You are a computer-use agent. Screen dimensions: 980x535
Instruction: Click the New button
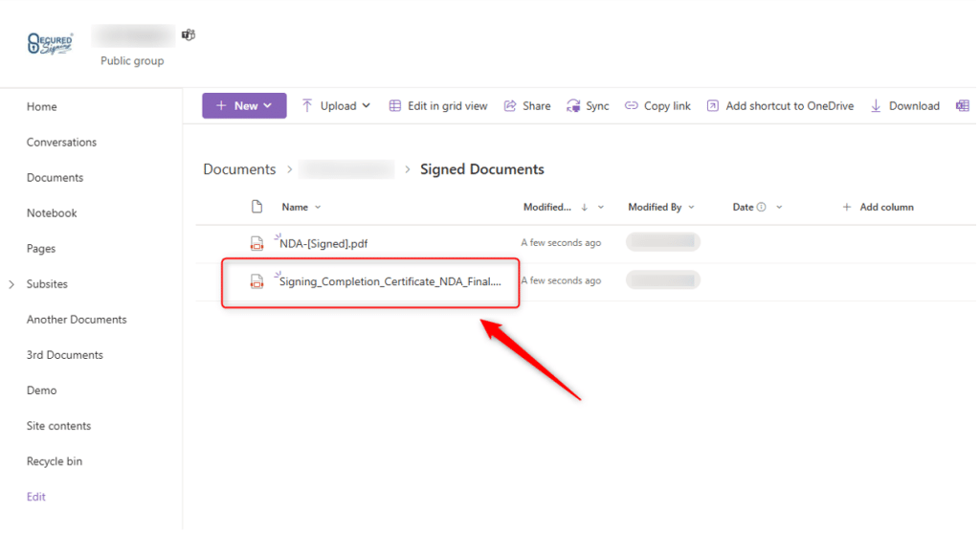pyautogui.click(x=244, y=105)
